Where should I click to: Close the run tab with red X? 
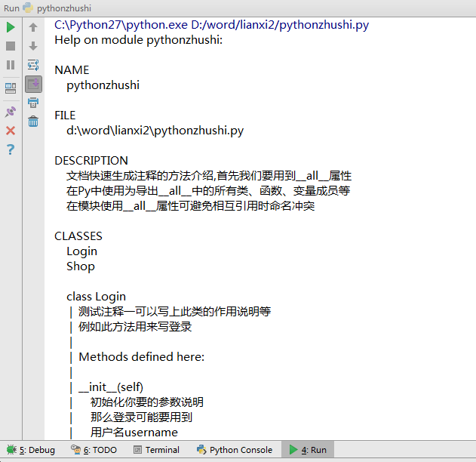[11, 131]
